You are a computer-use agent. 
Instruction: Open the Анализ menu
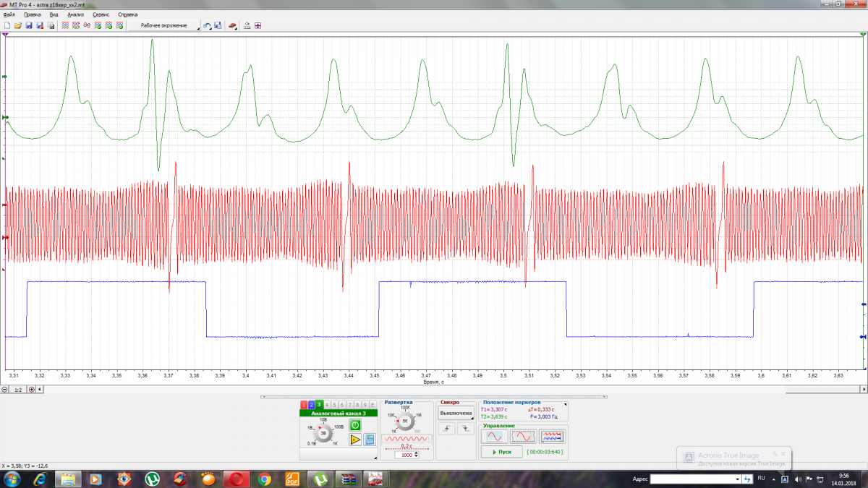75,14
